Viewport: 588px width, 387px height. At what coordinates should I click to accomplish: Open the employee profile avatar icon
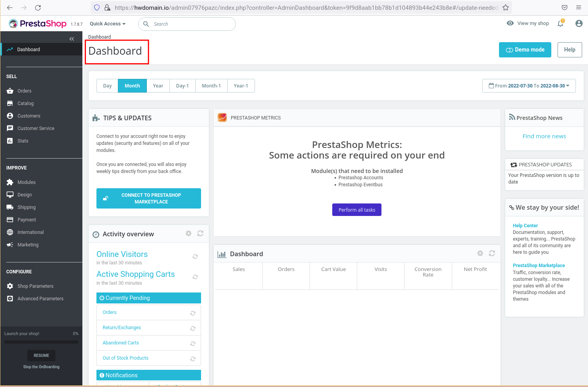(x=579, y=23)
